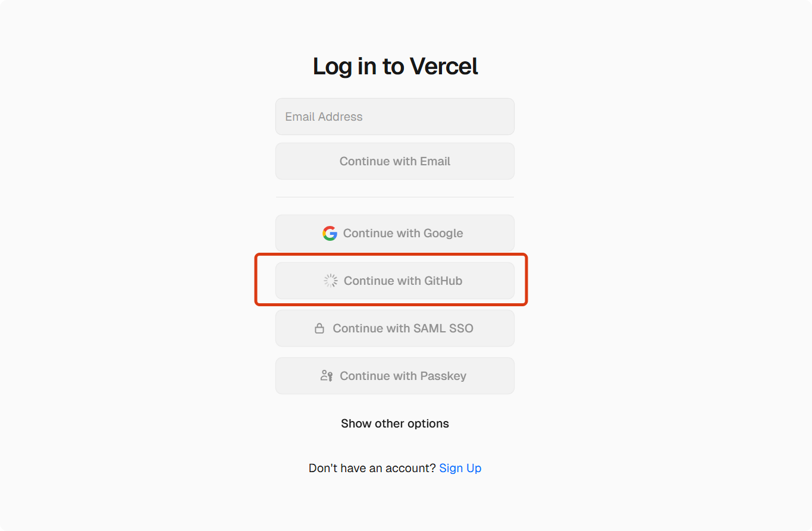Select Continue with GitHub login
Image resolution: width=812 pixels, height=531 pixels.
click(395, 281)
